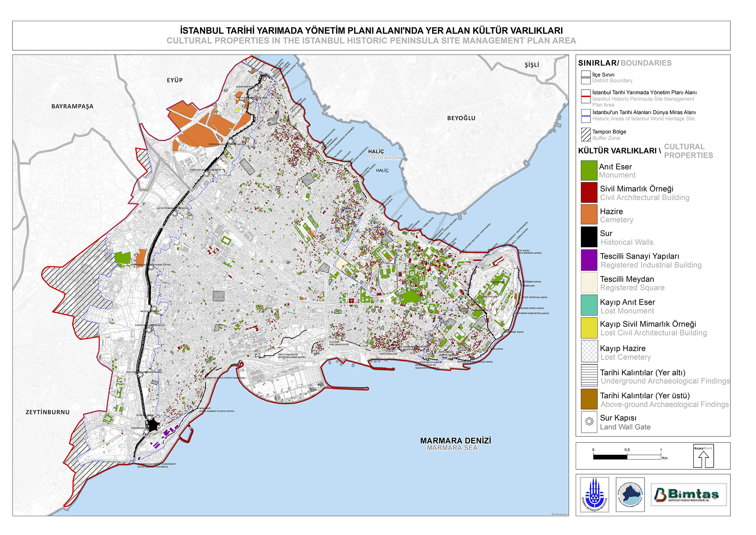Click the green Monument color swatch
The width and height of the screenshot is (756, 535).
[589, 170]
